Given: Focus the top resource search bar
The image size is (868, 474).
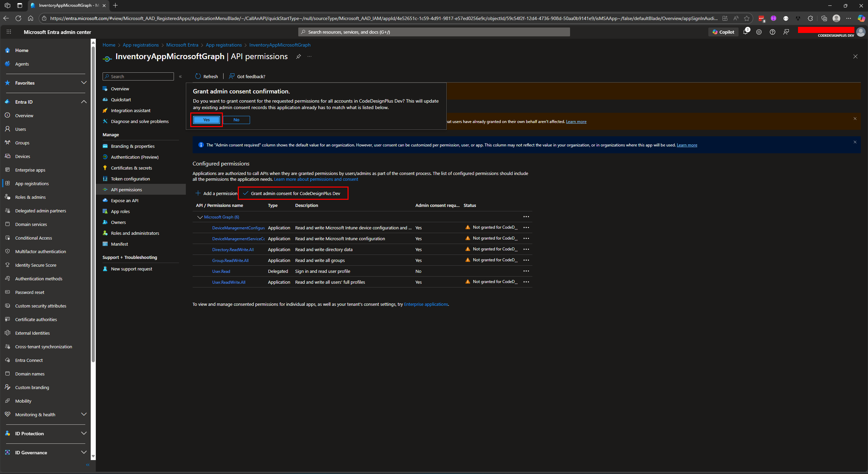Looking at the screenshot, I should click(x=434, y=32).
